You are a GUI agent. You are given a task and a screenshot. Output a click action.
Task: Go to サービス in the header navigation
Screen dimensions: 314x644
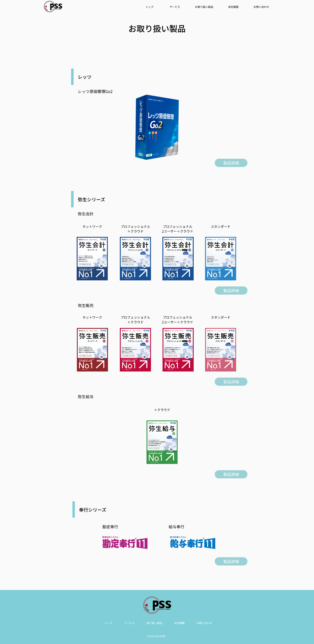point(175,7)
